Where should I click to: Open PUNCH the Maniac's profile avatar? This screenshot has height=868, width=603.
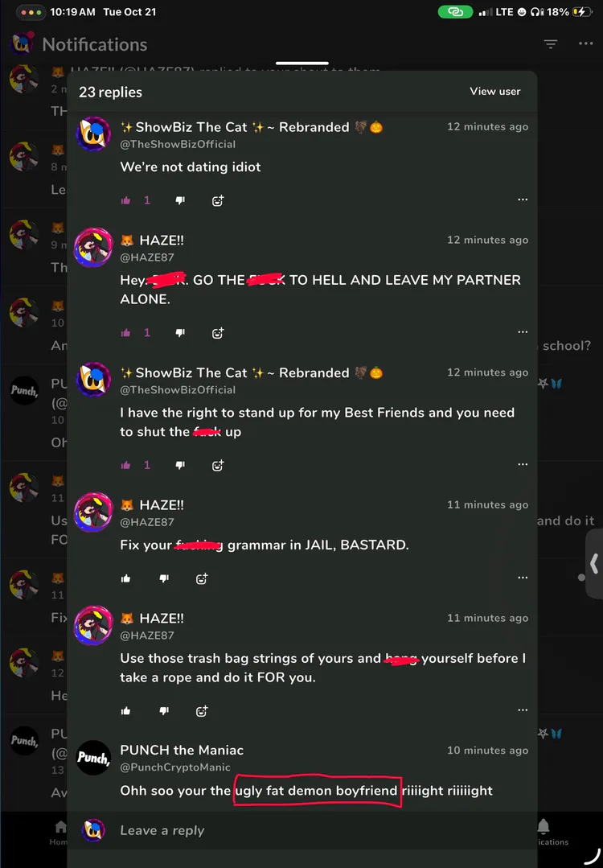[x=93, y=758]
